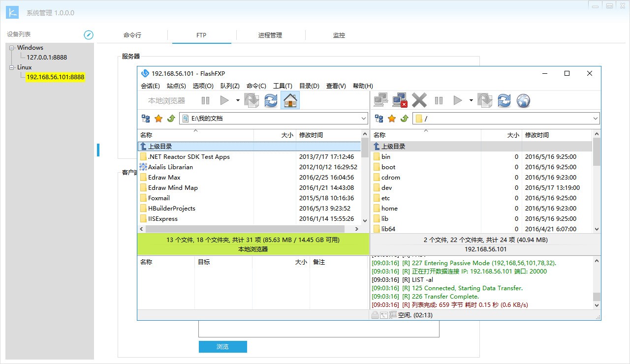
Task: Click the local pane up-directory green arrow
Action: click(171, 119)
